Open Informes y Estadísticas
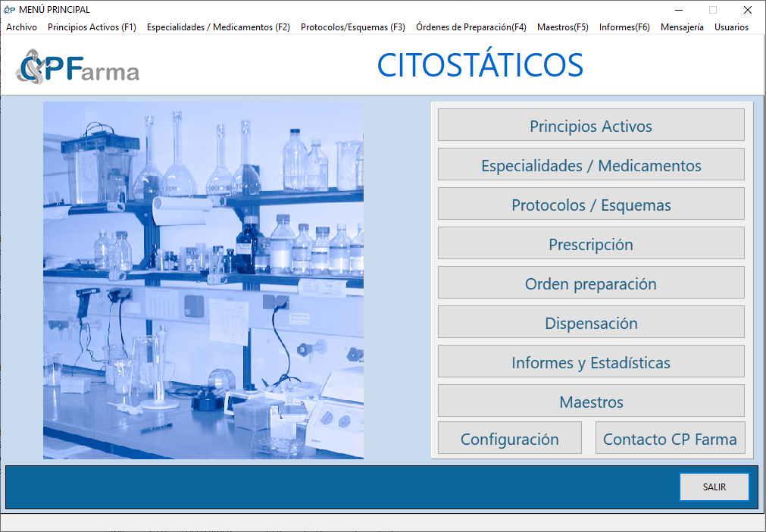 click(591, 361)
